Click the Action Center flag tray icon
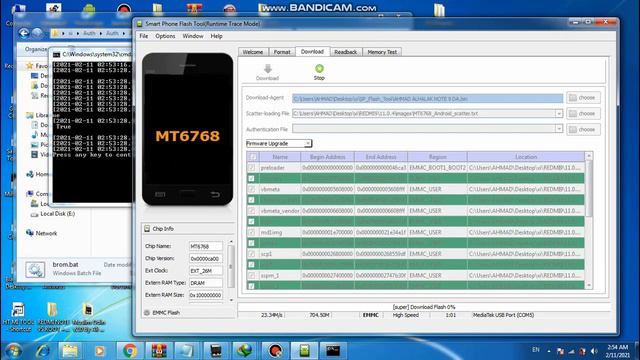 [x=560, y=351]
